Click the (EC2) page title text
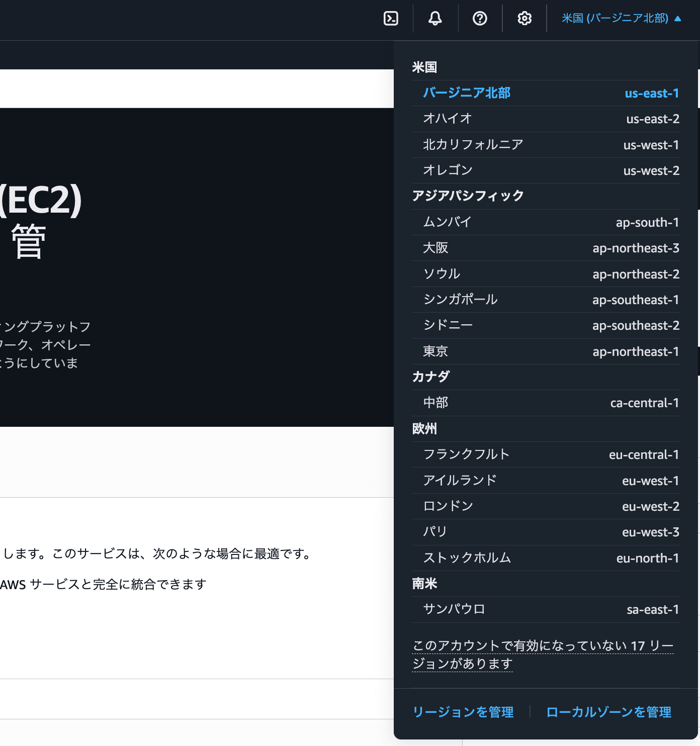The image size is (700, 746). (41, 200)
